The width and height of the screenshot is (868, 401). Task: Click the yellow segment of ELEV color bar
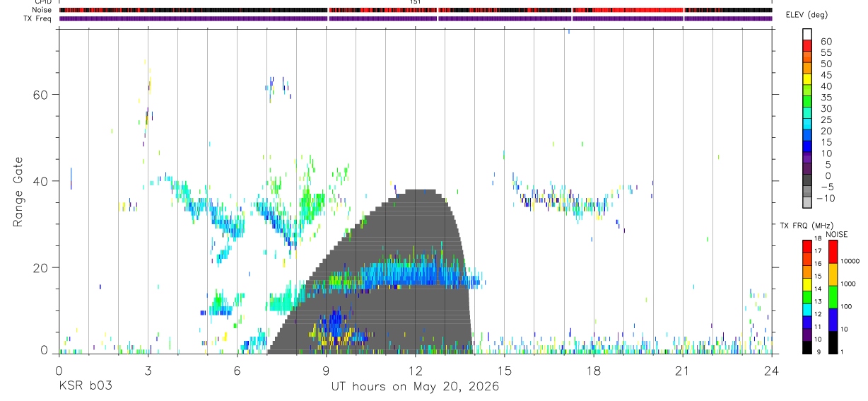coord(807,79)
